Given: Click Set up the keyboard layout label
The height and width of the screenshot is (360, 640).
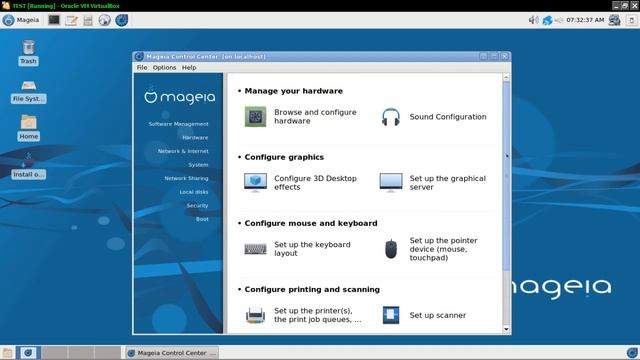Looking at the screenshot, I should tap(312, 249).
